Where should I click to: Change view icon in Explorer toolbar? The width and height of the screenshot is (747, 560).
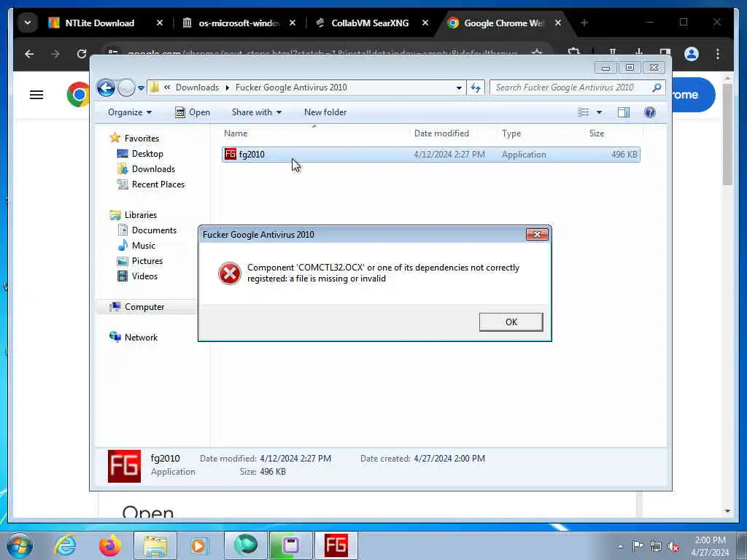tap(584, 112)
